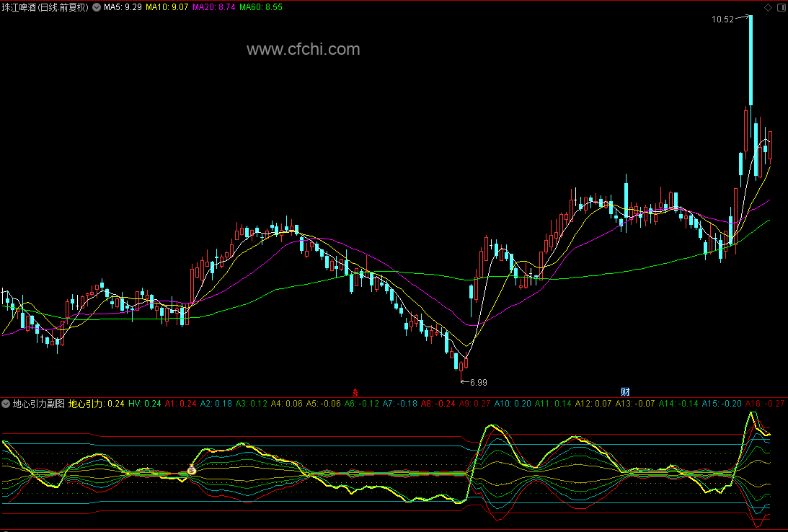Image resolution: width=788 pixels, height=532 pixels.
Task: Click the red S signal marker
Action: click(x=355, y=392)
